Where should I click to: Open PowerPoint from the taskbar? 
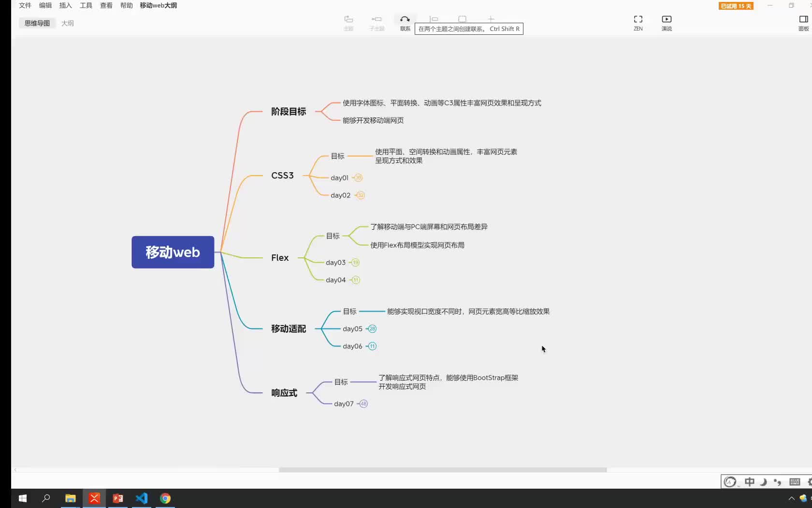click(x=118, y=498)
